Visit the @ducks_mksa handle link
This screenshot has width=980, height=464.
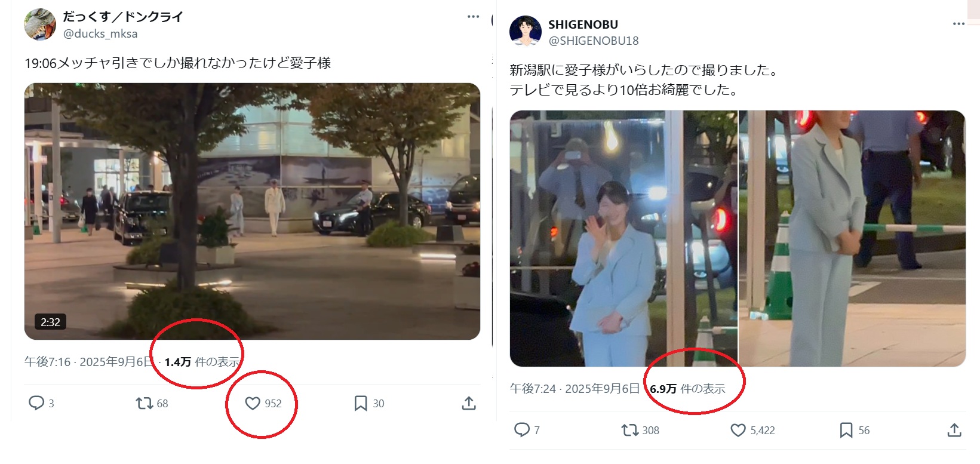pos(100,33)
